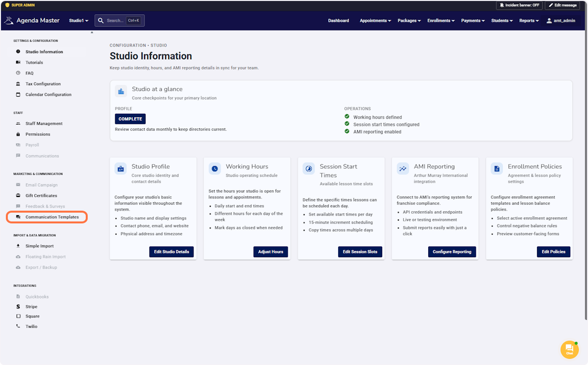
Task: Expand the Appointments dropdown menu
Action: pos(375,21)
